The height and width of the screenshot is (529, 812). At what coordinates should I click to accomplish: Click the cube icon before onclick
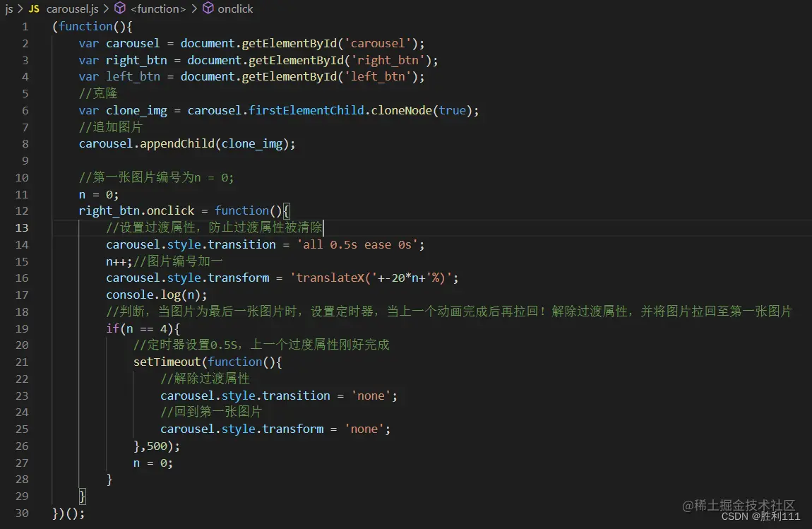pos(208,8)
